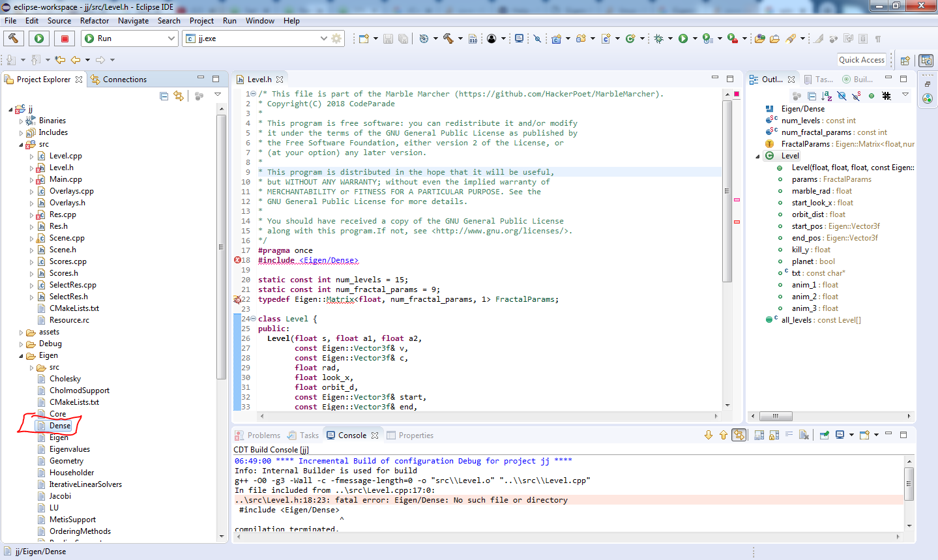Toggle code folding on line 24 class
938x560 pixels.
253,319
